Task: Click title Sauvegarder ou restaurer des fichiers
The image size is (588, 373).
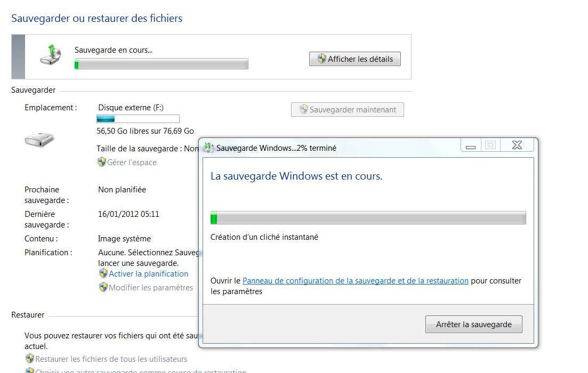Action: click(96, 18)
